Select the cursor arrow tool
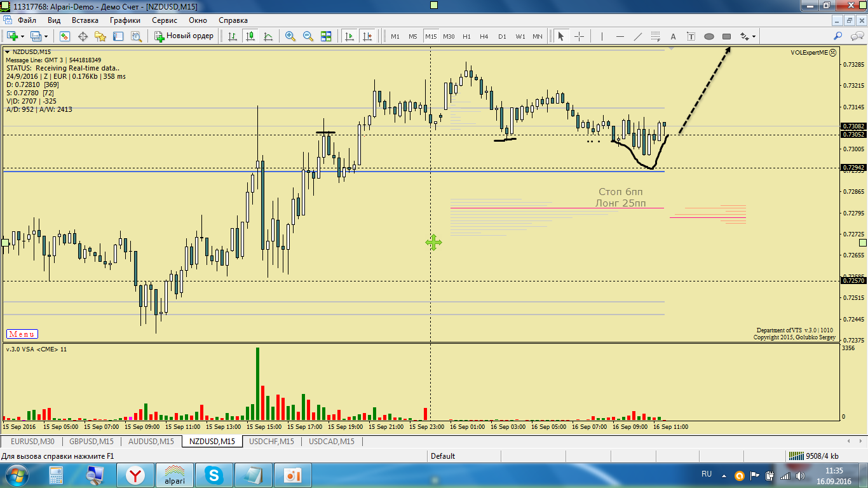Viewport: 868px width, 488px height. (x=560, y=36)
